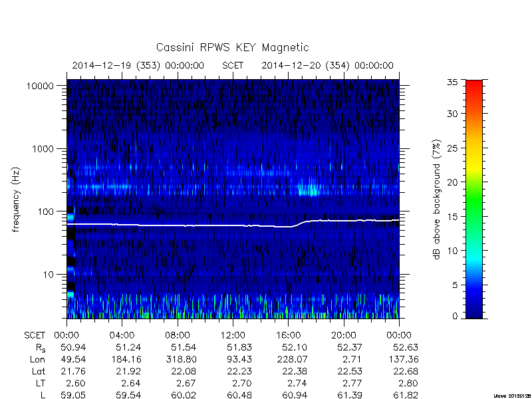The image size is (532, 399).
Task: Click the 10 frequency tick label
Action: tap(49, 275)
